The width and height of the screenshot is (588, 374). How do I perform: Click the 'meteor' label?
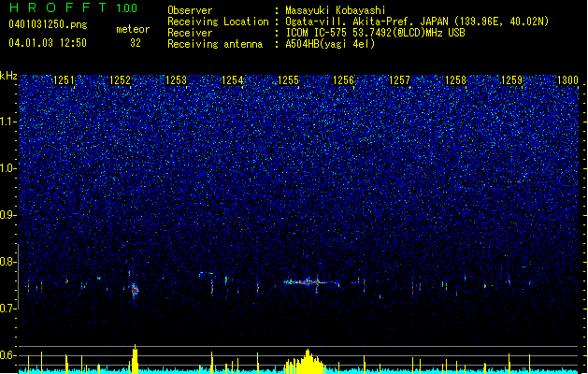133,29
